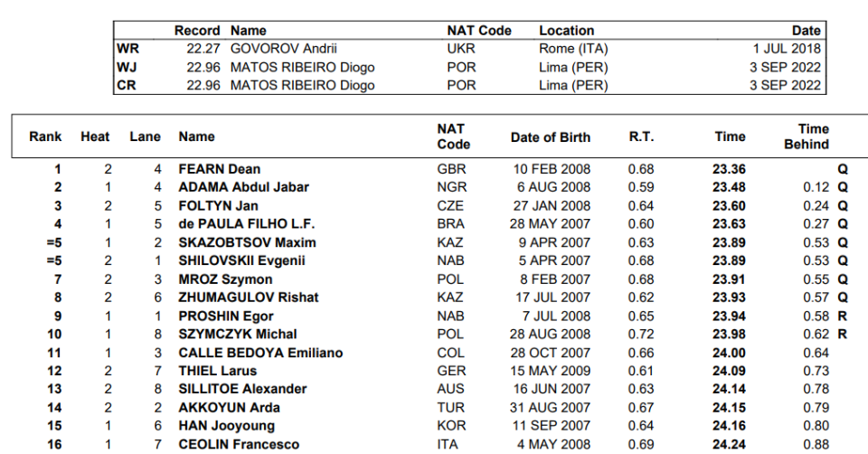Image resolution: width=868 pixels, height=454 pixels.
Task: Select ADAMA Abdul Jabar's name
Action: [x=243, y=187]
